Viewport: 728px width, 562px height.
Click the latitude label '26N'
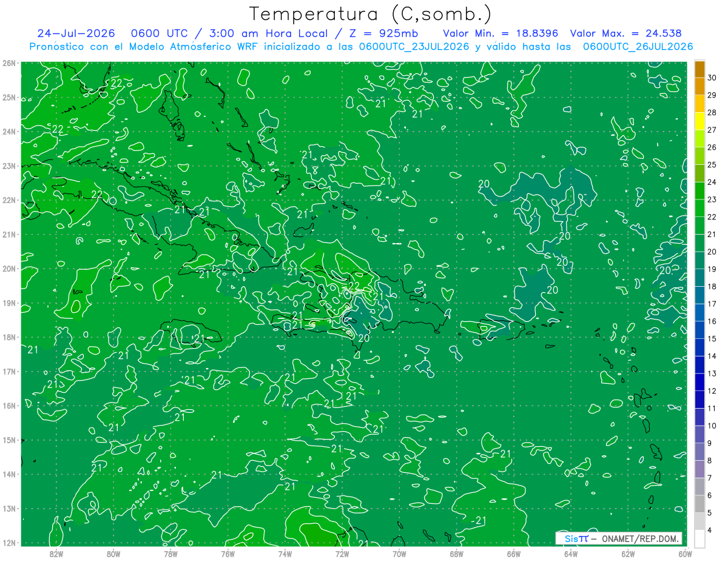(x=9, y=63)
